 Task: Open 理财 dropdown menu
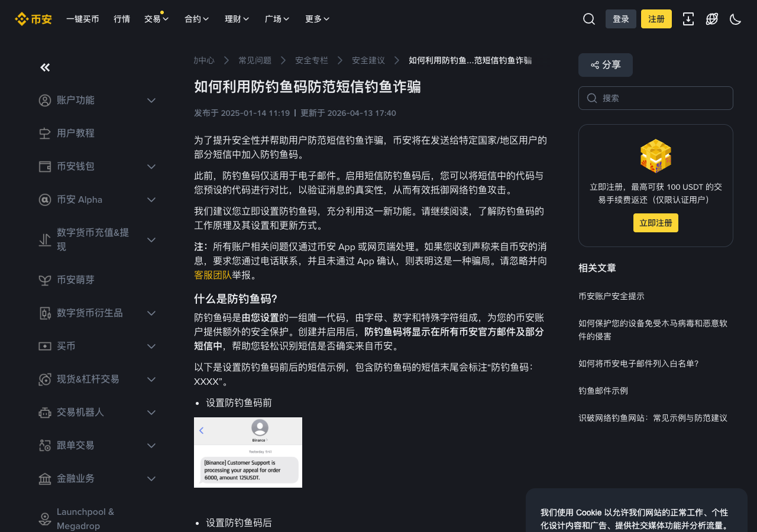click(237, 19)
